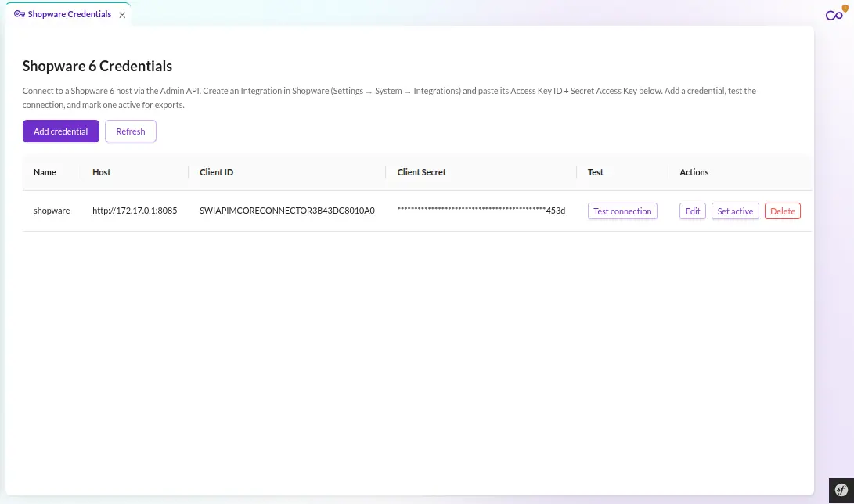
Task: Edit the shopware credential
Action: 693,211
